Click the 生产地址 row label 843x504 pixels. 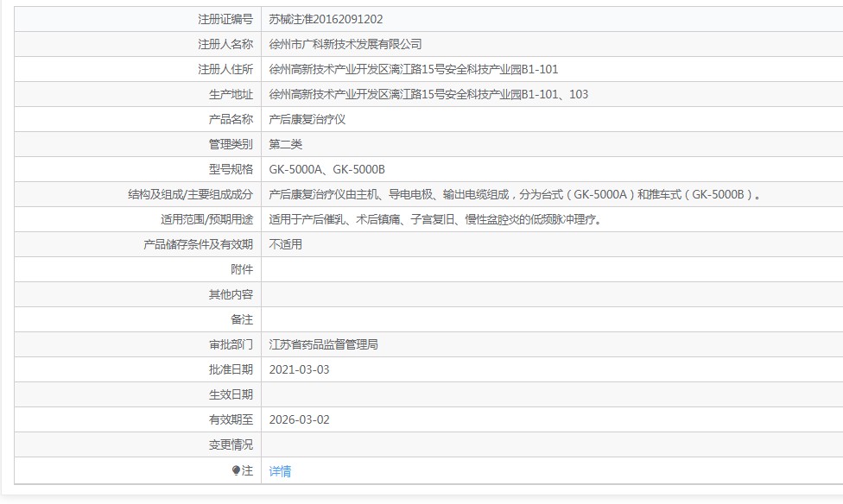point(231,94)
